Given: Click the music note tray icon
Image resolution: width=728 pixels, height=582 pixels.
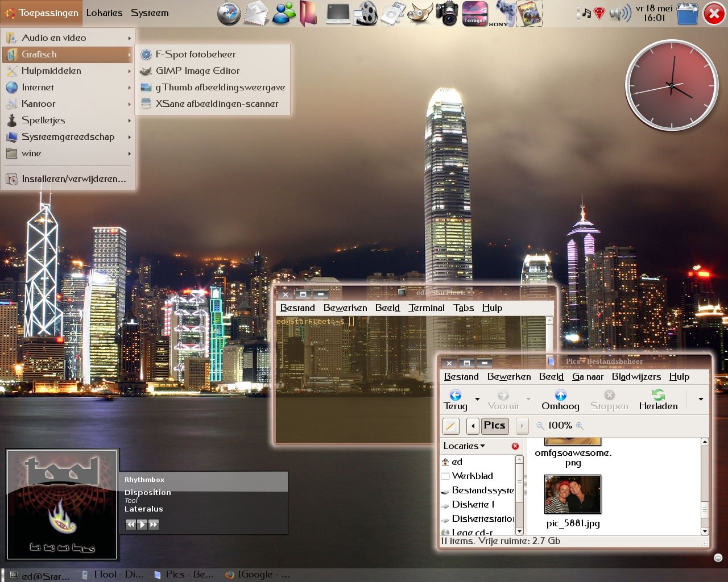Looking at the screenshot, I should (586, 13).
